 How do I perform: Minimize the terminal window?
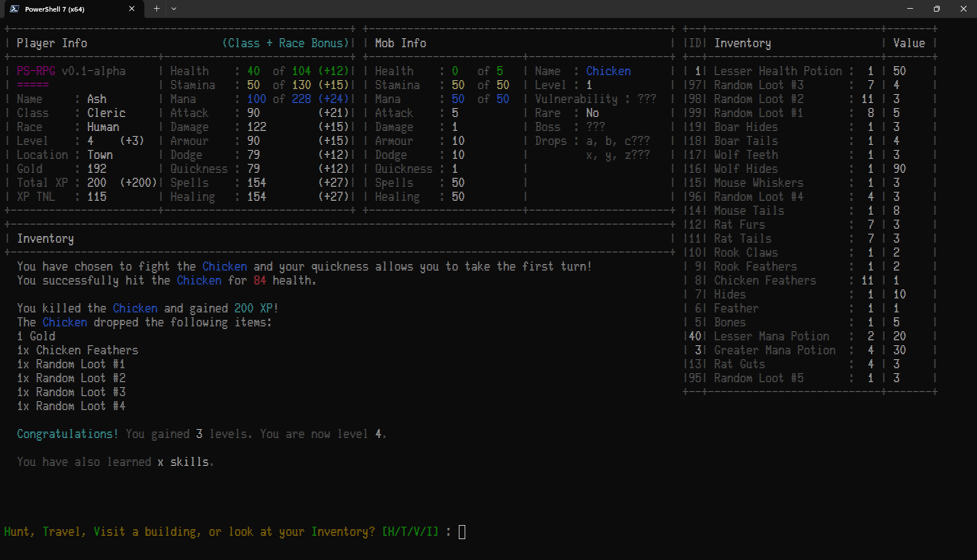[x=910, y=9]
